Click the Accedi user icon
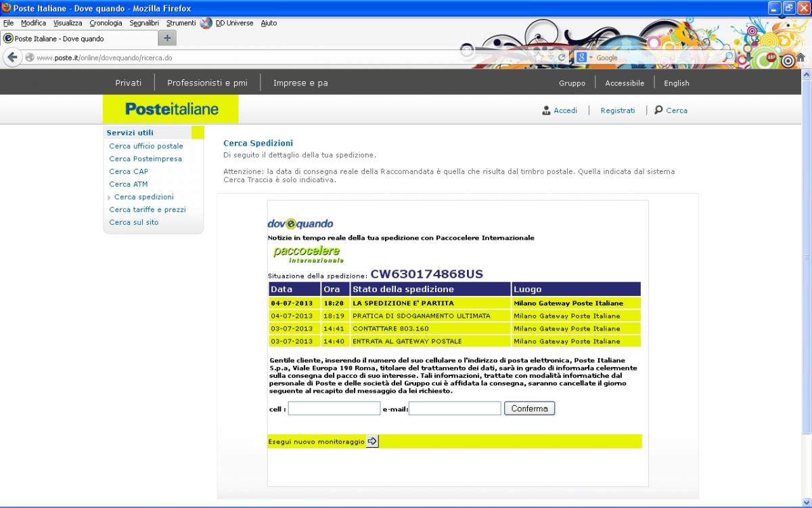Image resolution: width=812 pixels, height=508 pixels. tap(547, 110)
